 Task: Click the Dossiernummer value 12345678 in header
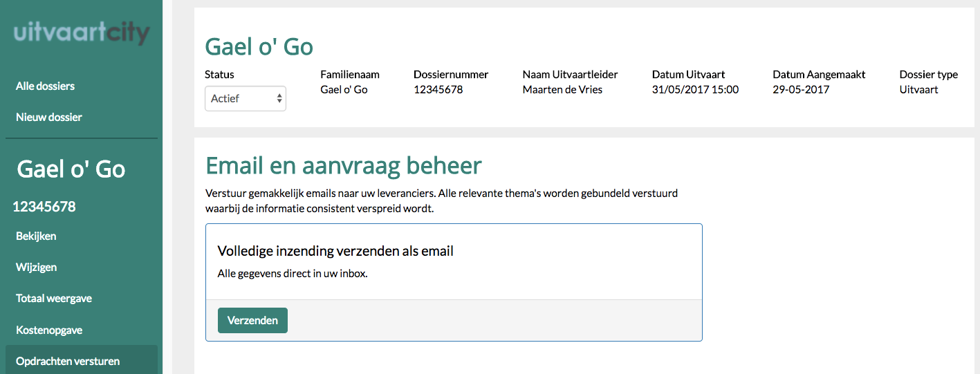point(438,89)
